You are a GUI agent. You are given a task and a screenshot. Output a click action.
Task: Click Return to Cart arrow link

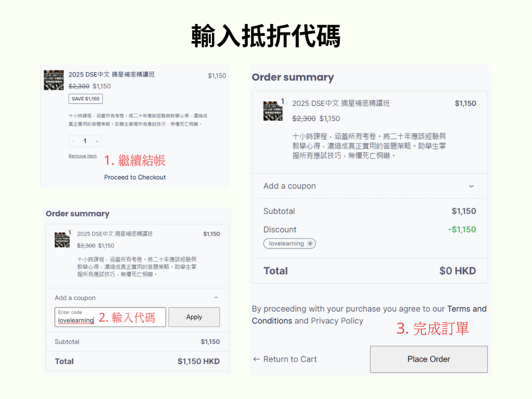point(285,360)
